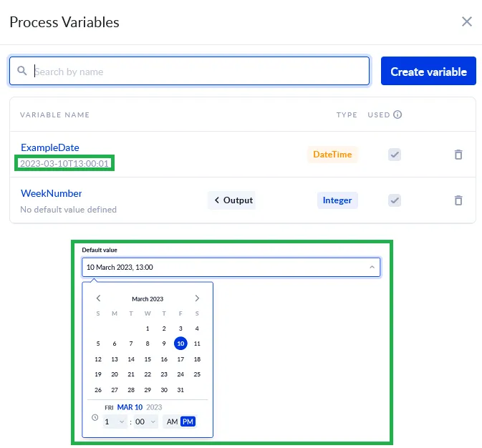Open the WeekNumber variable
Viewport: 482px width, 448px height.
[52, 193]
